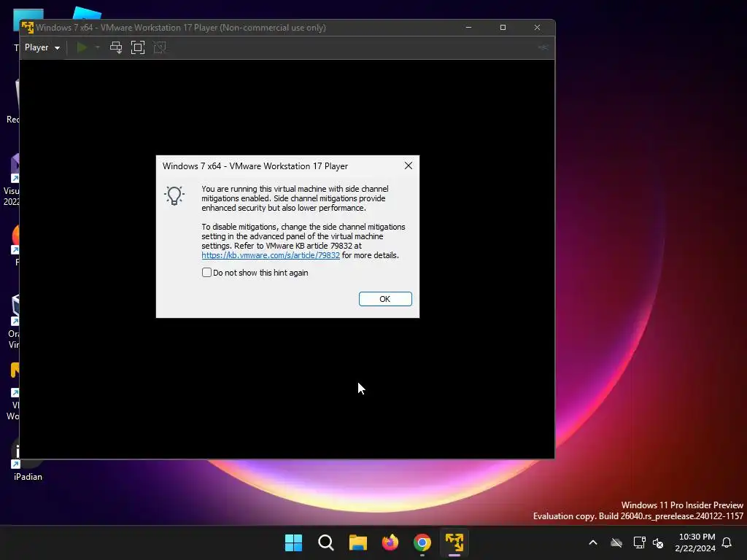Show hidden system tray icons
The width and height of the screenshot is (747, 560).
593,542
